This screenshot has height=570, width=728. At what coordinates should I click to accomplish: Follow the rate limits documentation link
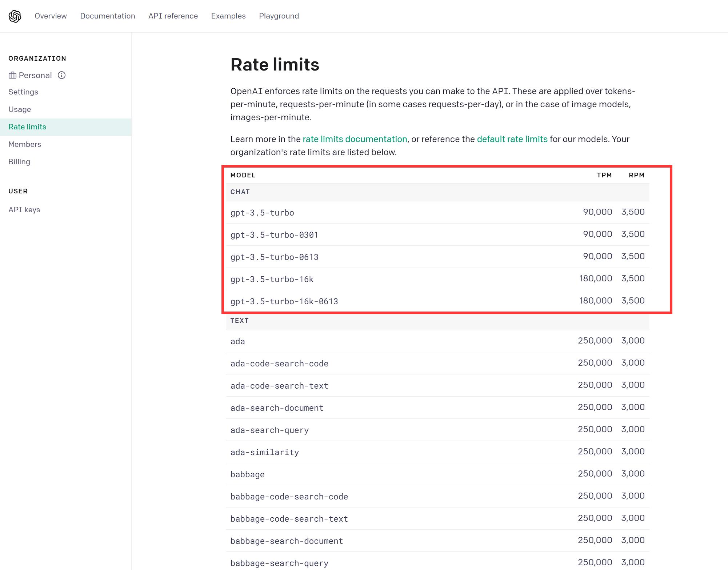tap(355, 139)
